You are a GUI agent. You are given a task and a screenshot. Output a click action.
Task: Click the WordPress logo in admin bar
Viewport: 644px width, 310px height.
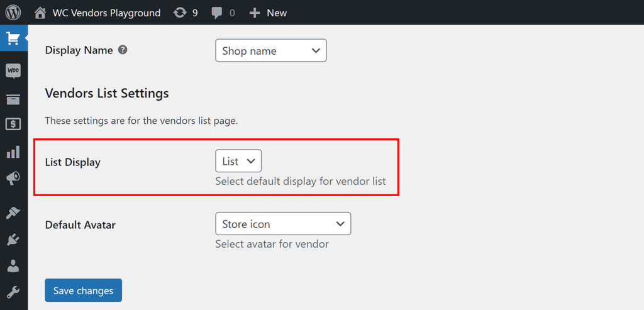tap(13, 13)
